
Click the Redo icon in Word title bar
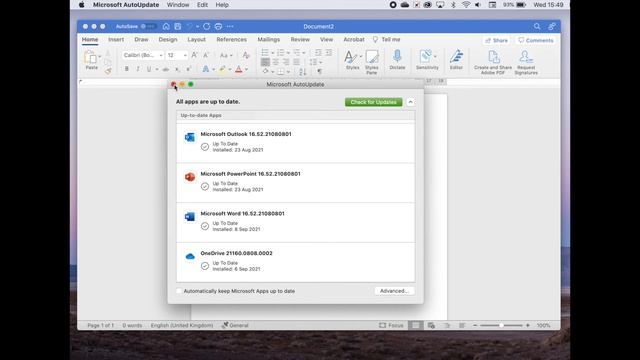(207, 27)
